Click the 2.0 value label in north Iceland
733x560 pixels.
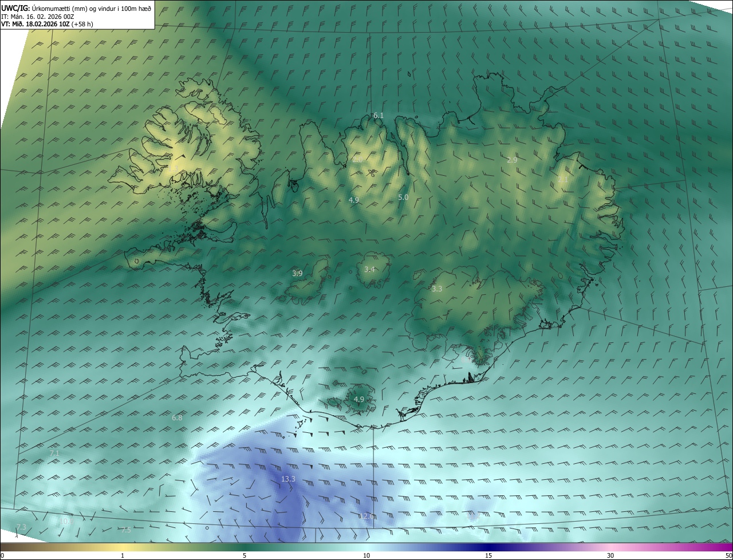pos(357,160)
